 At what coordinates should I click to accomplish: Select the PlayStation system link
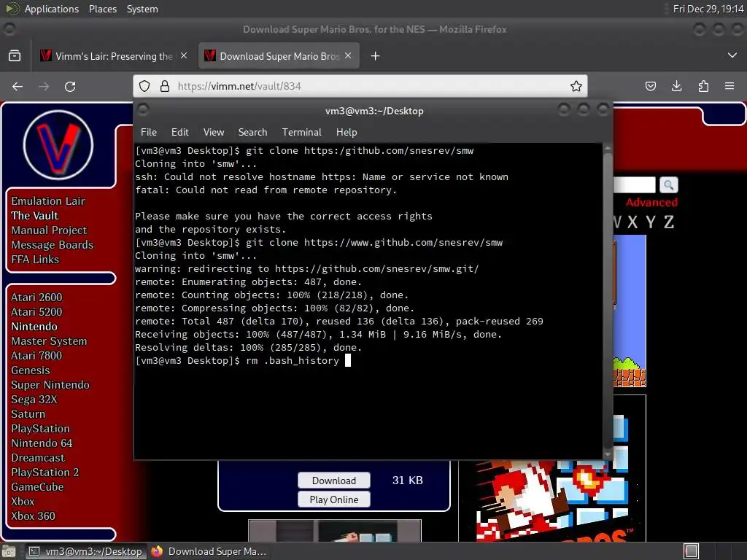pyautogui.click(x=41, y=429)
